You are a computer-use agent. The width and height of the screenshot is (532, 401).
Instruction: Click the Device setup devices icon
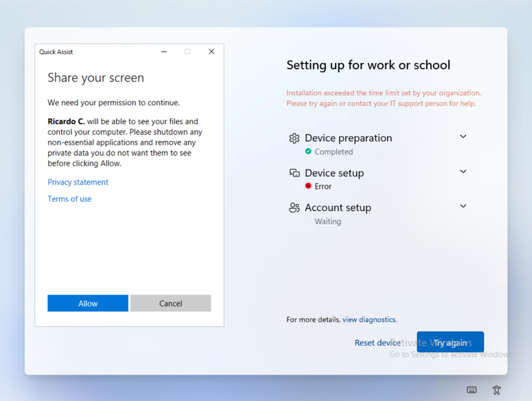click(x=294, y=173)
